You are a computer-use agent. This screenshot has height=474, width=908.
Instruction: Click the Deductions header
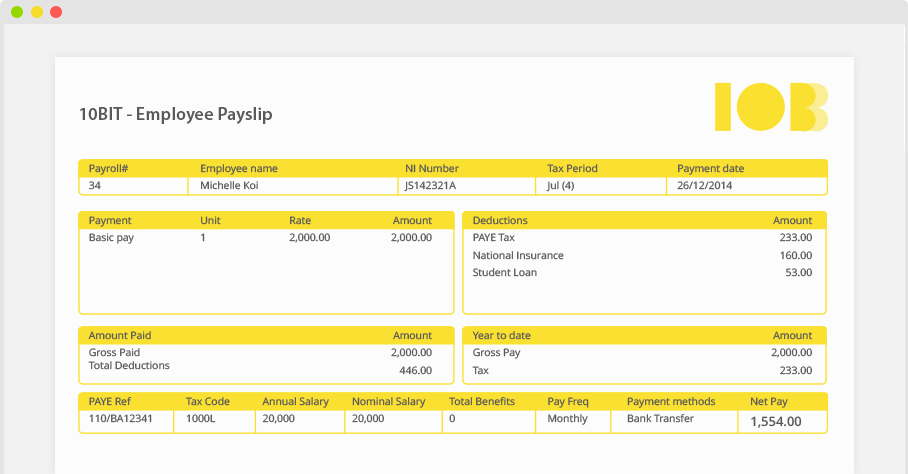click(x=500, y=221)
